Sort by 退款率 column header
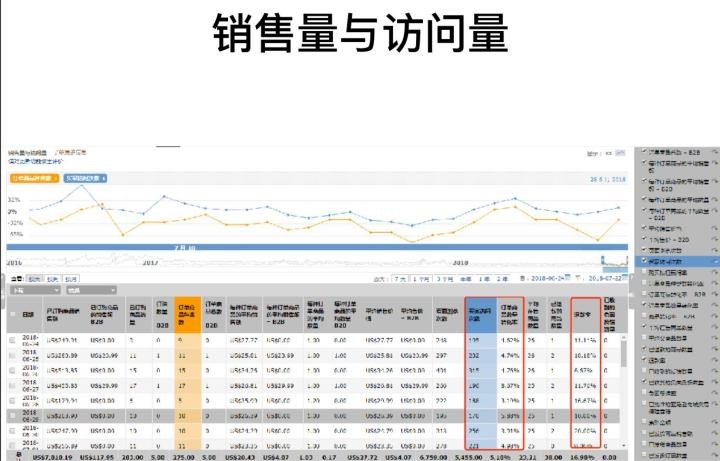Image resolution: width=720 pixels, height=461 pixels. tap(585, 315)
